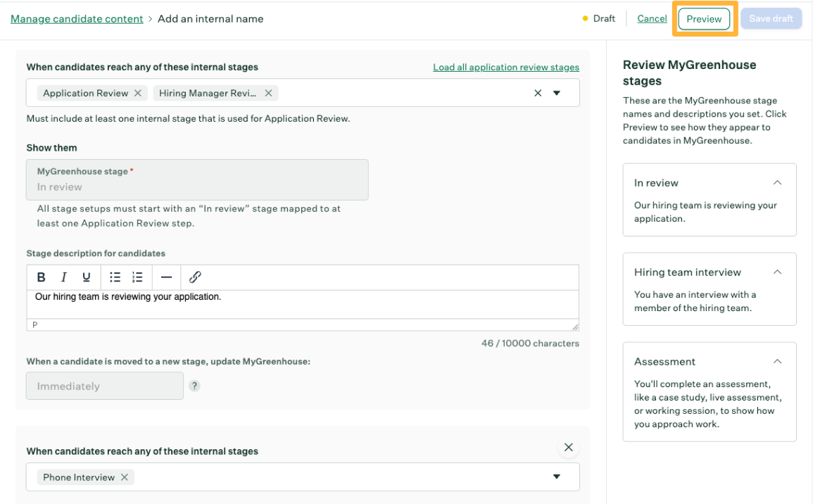Go back to Manage candidate content

[x=77, y=19]
